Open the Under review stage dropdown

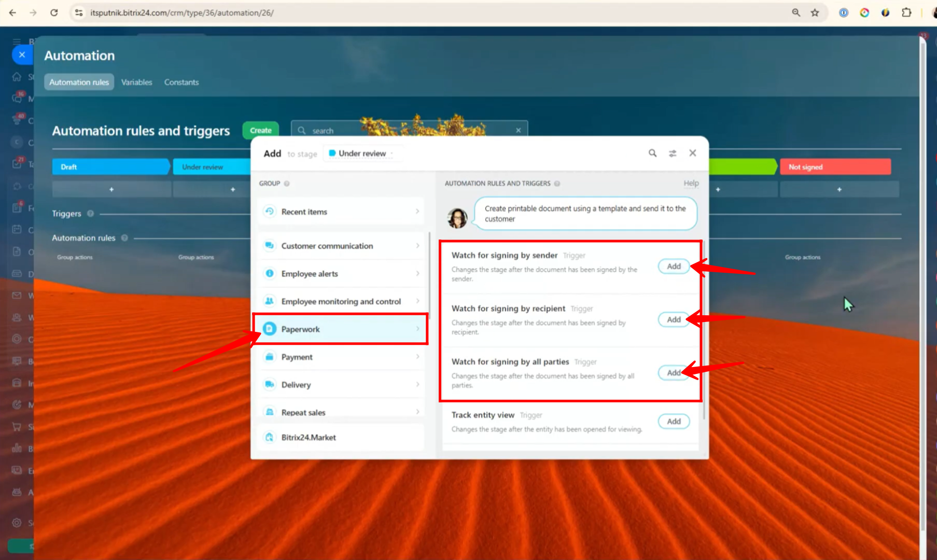tap(362, 153)
